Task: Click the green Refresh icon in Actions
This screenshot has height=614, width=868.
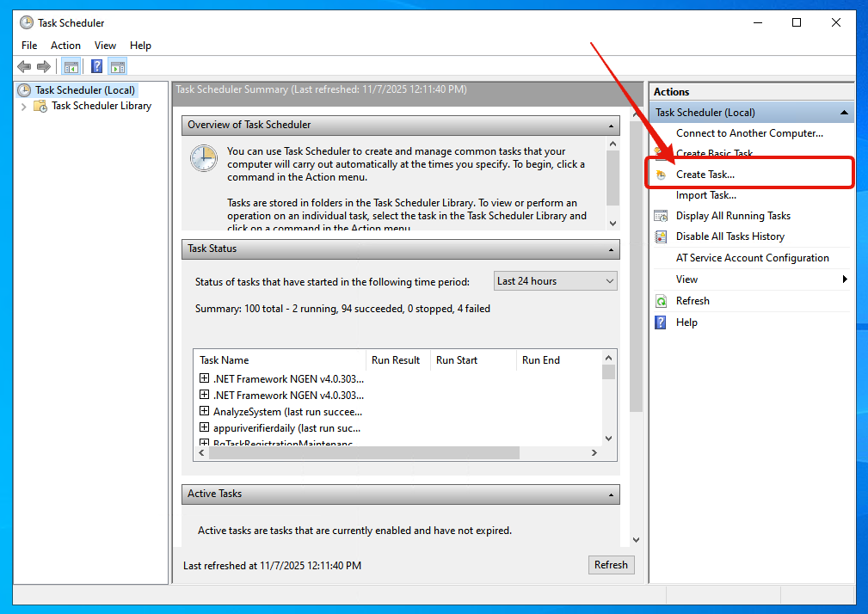Action: click(x=661, y=301)
